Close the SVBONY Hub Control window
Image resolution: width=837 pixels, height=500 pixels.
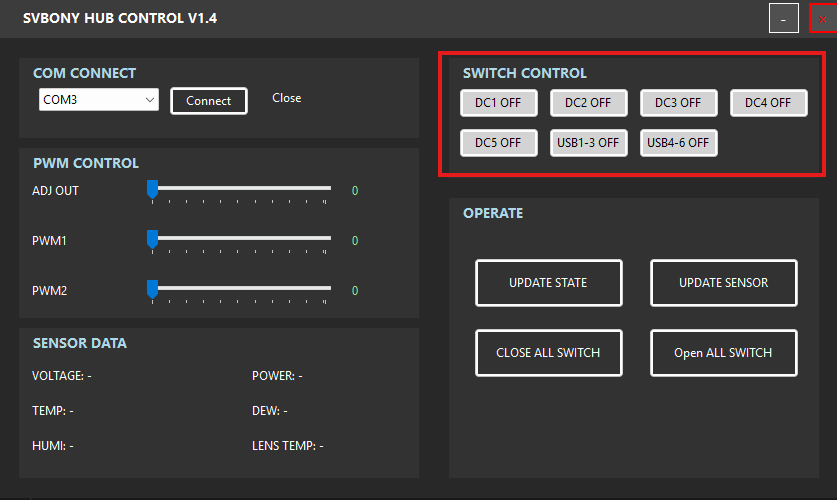click(823, 19)
